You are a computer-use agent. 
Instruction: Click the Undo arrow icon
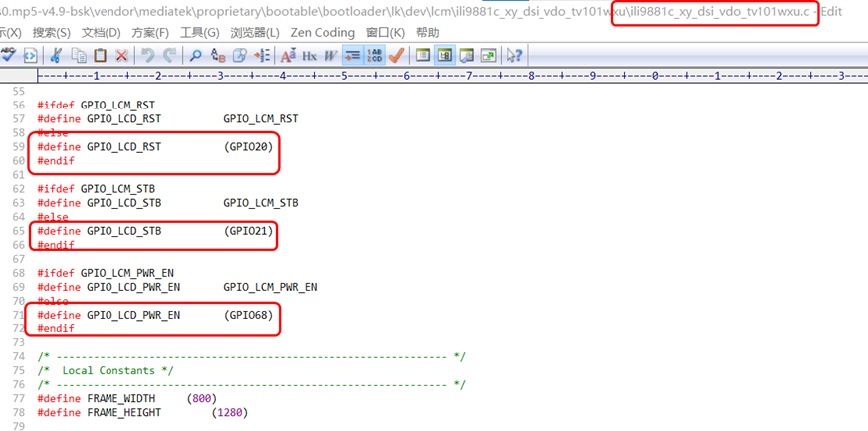(148, 55)
